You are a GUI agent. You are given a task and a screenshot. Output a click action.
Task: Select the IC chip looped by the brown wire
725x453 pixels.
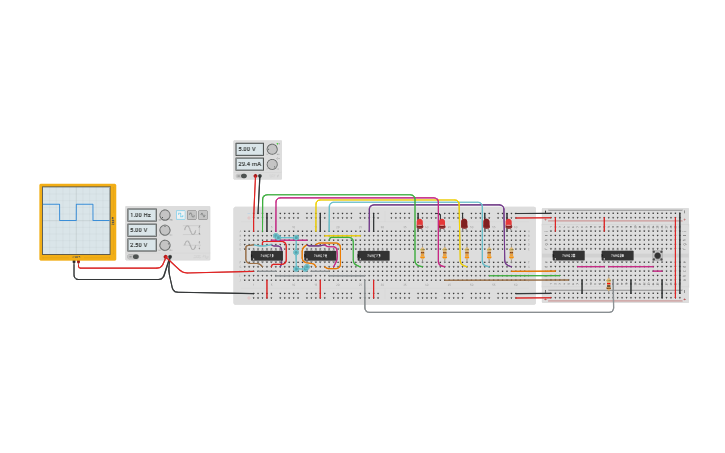267,256
